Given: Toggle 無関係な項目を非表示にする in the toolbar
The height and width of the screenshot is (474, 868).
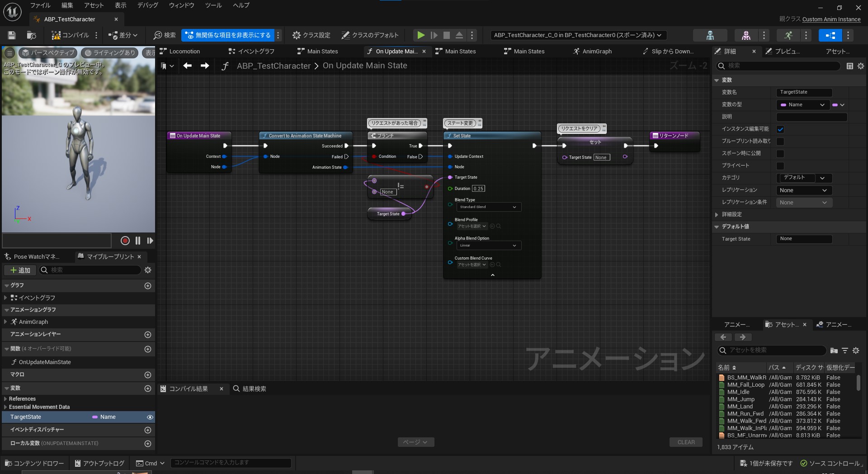Looking at the screenshot, I should (229, 35).
